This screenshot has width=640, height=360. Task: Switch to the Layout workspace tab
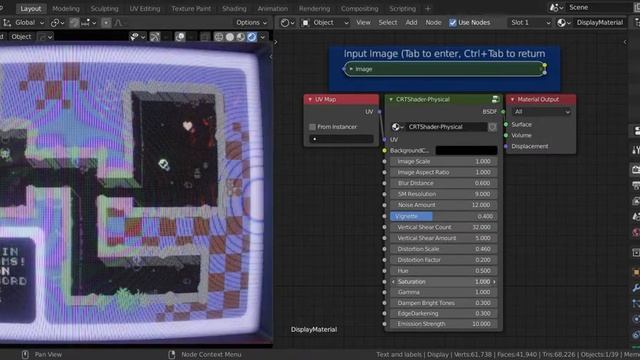[31, 9]
